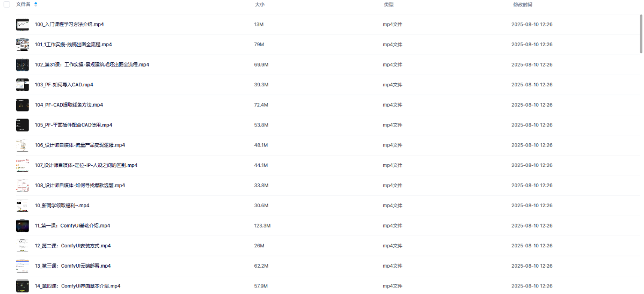
Task: Click the video icon for 14_第四课：ComfyUI界面基本介绍.mp4
Action: tap(23, 286)
